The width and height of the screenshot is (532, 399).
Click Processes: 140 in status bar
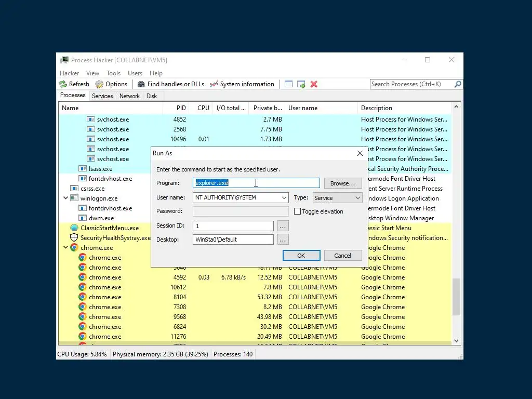click(x=233, y=354)
